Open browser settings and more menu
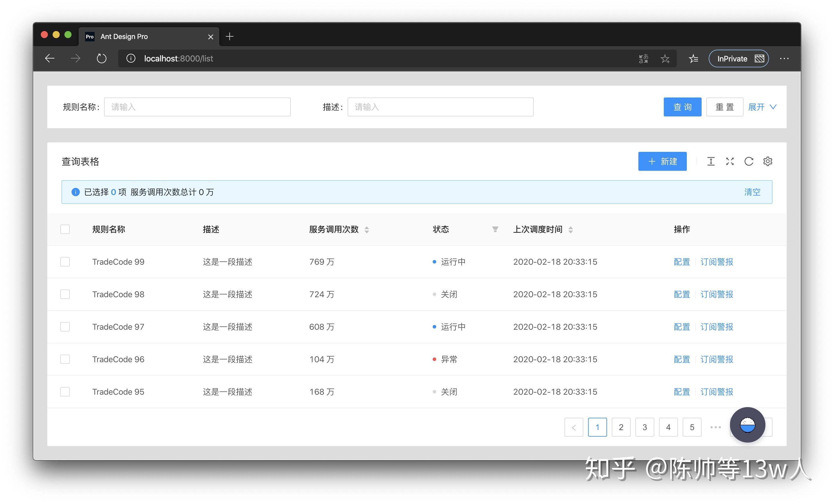The image size is (834, 504). click(x=784, y=58)
